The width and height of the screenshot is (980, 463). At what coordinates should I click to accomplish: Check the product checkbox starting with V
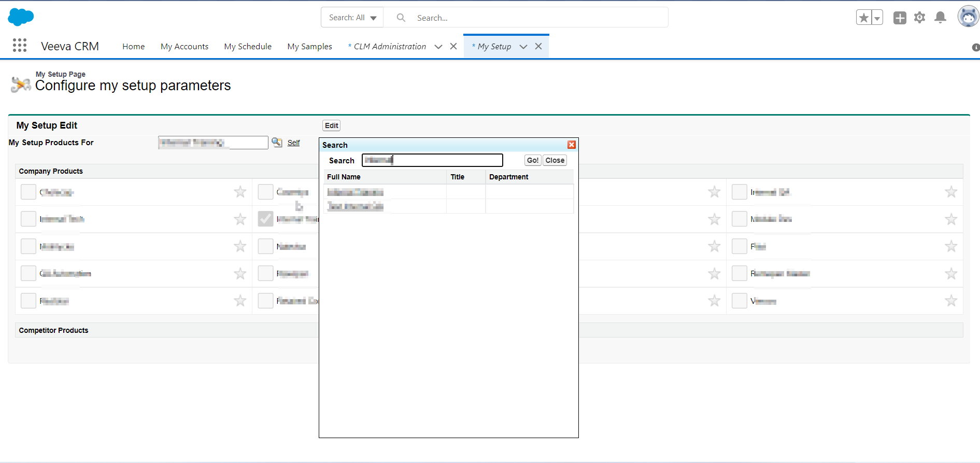739,301
